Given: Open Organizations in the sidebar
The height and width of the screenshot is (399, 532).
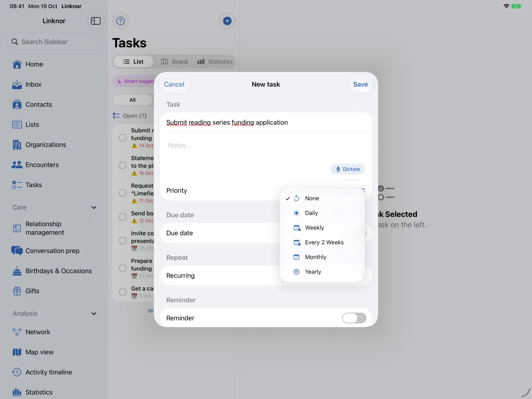Looking at the screenshot, I should click(x=54, y=145).
